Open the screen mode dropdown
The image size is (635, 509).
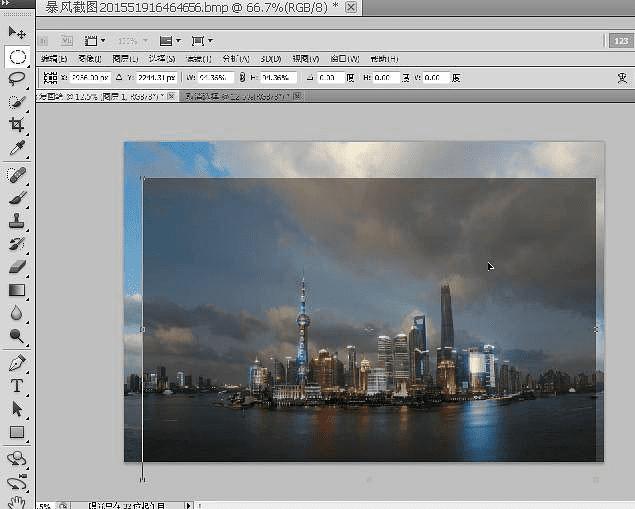point(203,41)
